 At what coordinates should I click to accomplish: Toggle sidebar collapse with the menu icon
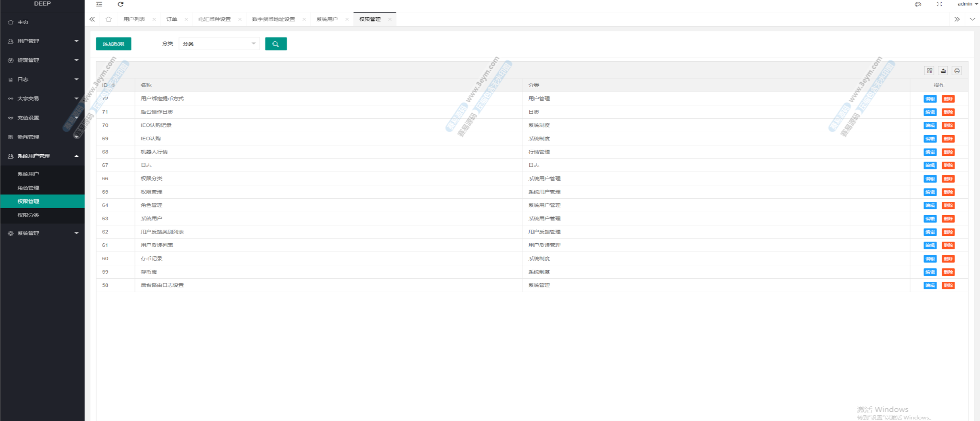pos(99,4)
